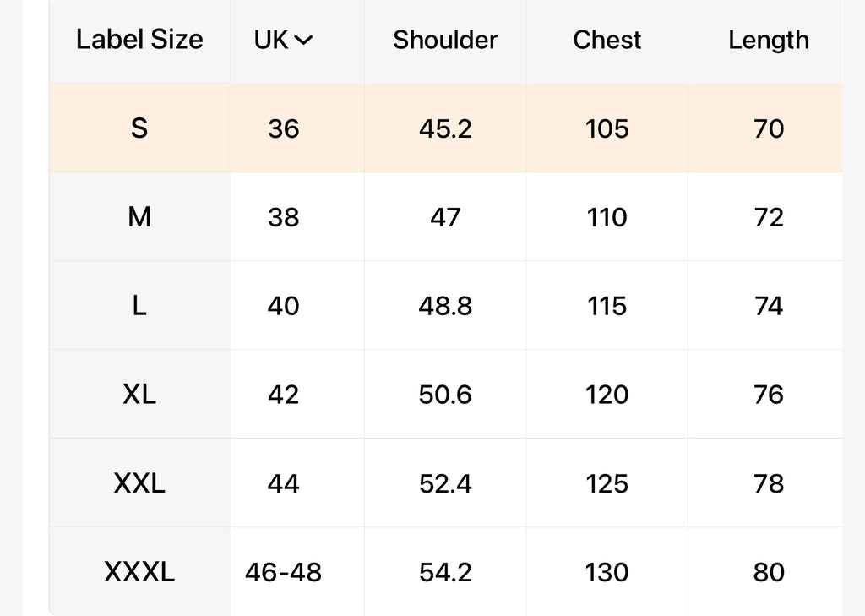865x616 pixels.
Task: Click the shoulder value 45.2
Action: pyautogui.click(x=445, y=128)
